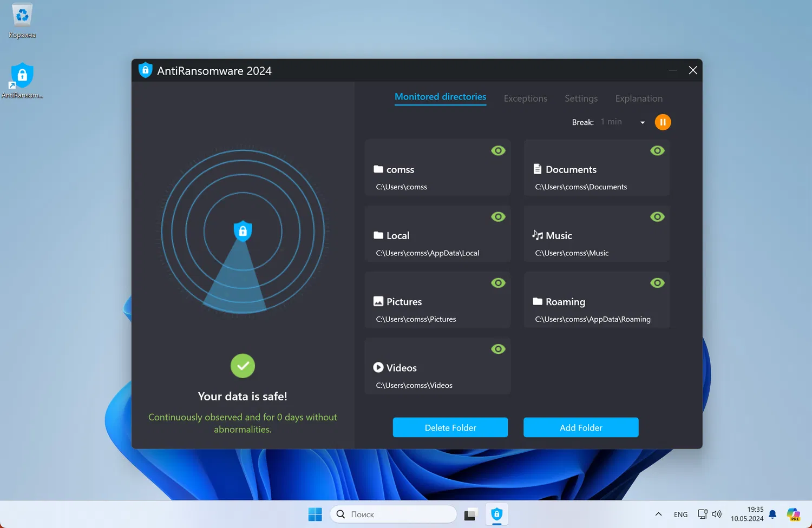Open the Windows Start menu

click(315, 514)
